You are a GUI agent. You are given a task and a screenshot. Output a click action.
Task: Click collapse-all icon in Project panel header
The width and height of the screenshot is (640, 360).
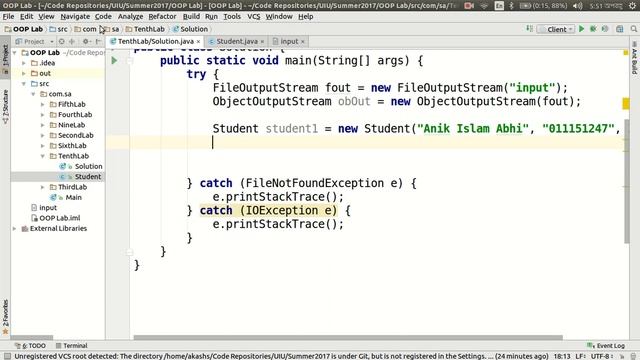coord(72,41)
